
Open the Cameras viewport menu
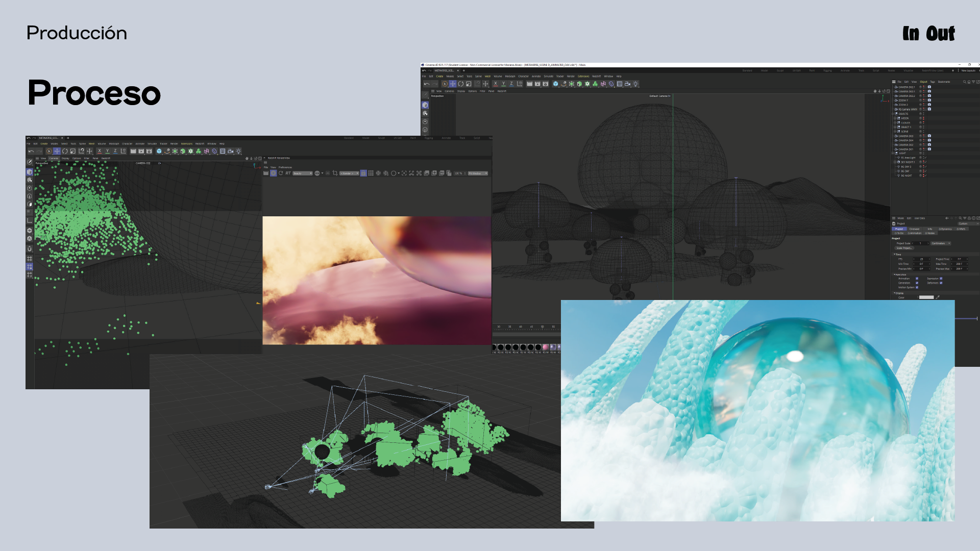[449, 91]
